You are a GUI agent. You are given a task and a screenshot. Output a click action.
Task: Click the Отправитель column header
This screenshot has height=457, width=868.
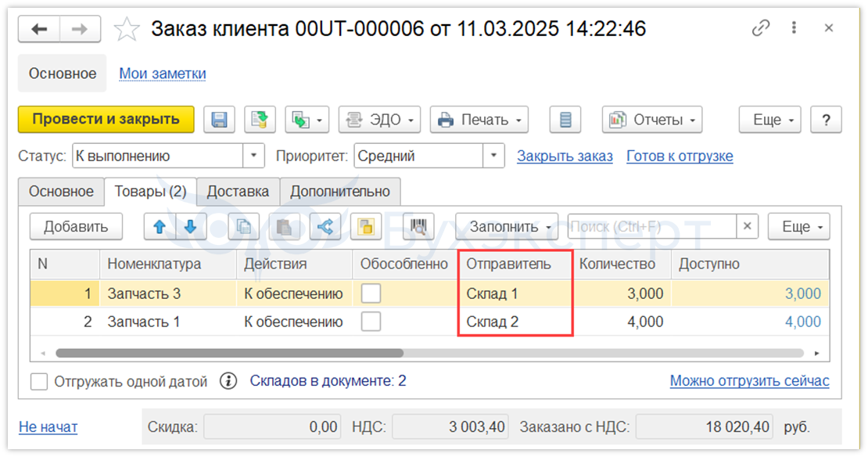point(515,264)
